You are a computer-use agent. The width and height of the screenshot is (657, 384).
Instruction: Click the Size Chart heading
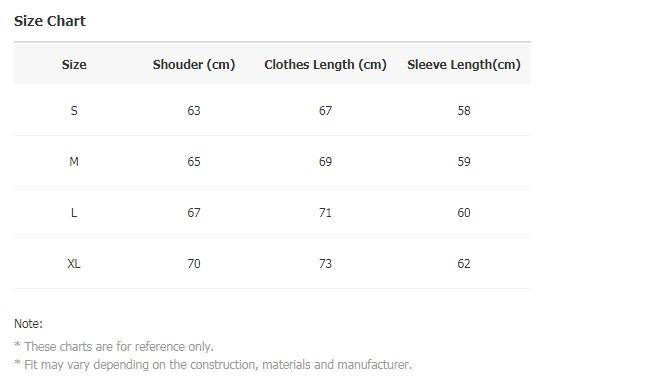pos(49,21)
